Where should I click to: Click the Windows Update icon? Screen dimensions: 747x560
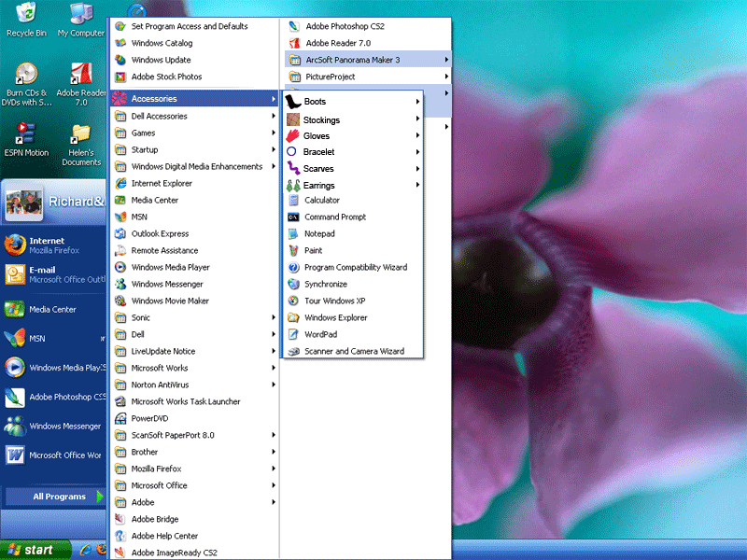click(120, 60)
